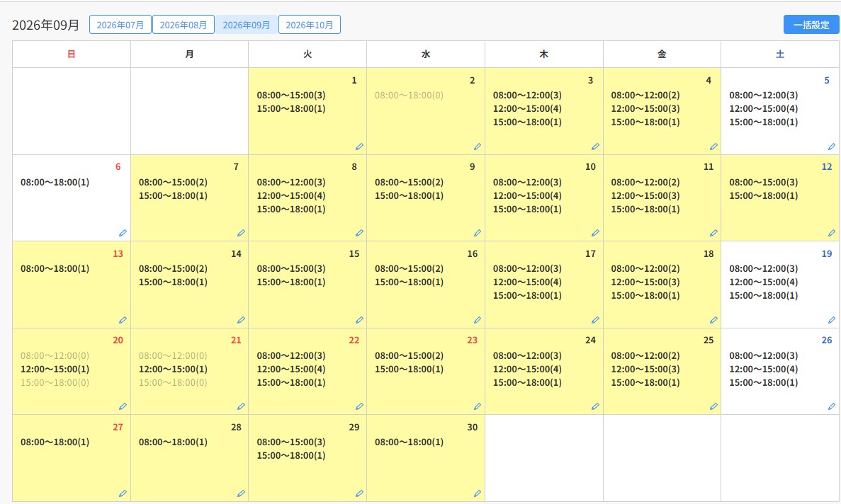Click the greyed 08:00～12:00(0) slot on day 21

click(173, 355)
